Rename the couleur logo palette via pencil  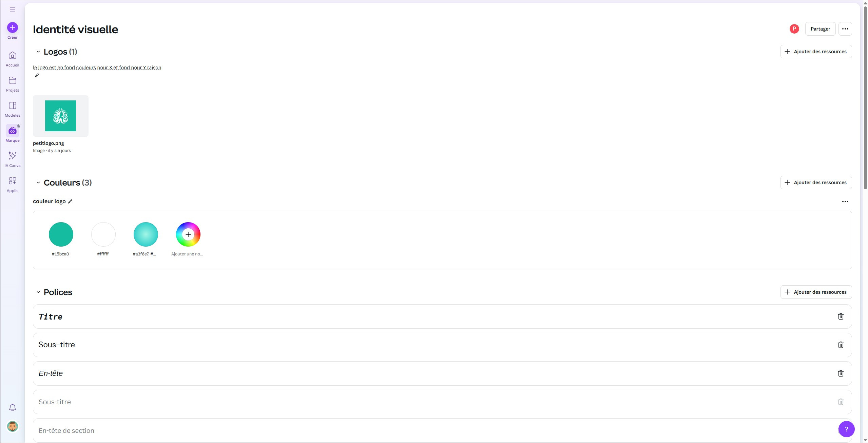[x=70, y=201]
